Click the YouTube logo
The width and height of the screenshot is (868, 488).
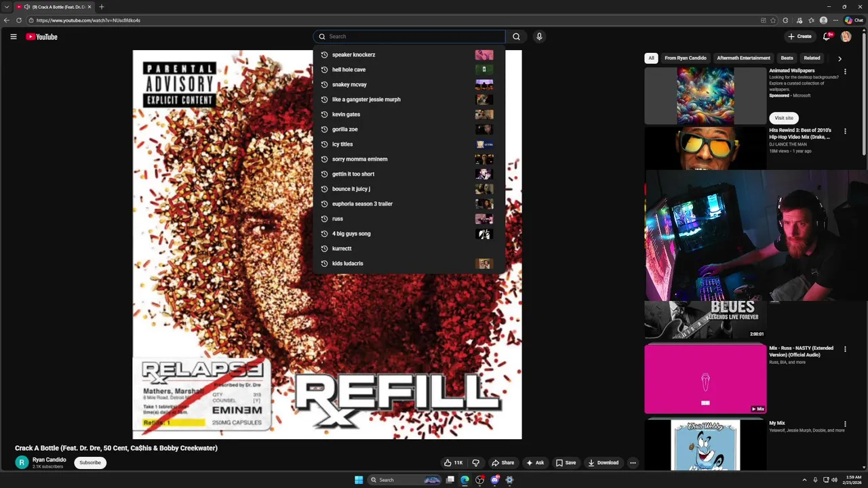point(41,37)
